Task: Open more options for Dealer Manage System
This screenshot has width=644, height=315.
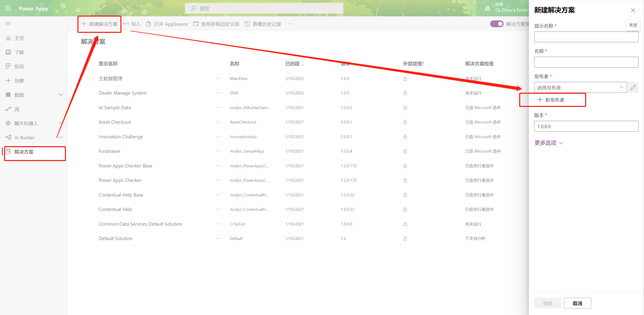Action: click(x=218, y=93)
